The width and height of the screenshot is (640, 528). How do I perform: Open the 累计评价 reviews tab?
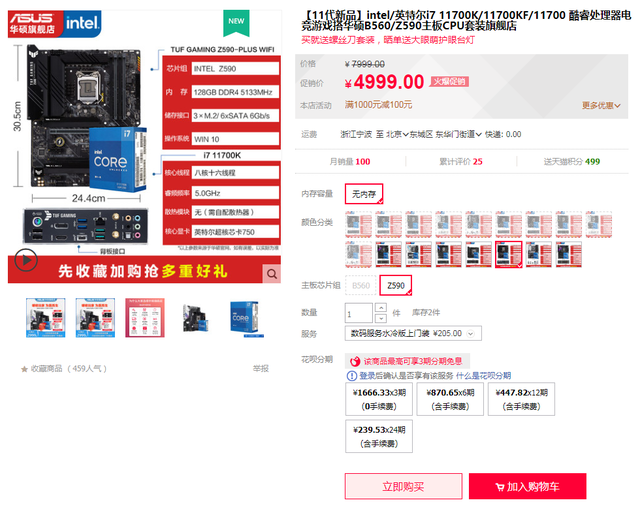[461, 162]
